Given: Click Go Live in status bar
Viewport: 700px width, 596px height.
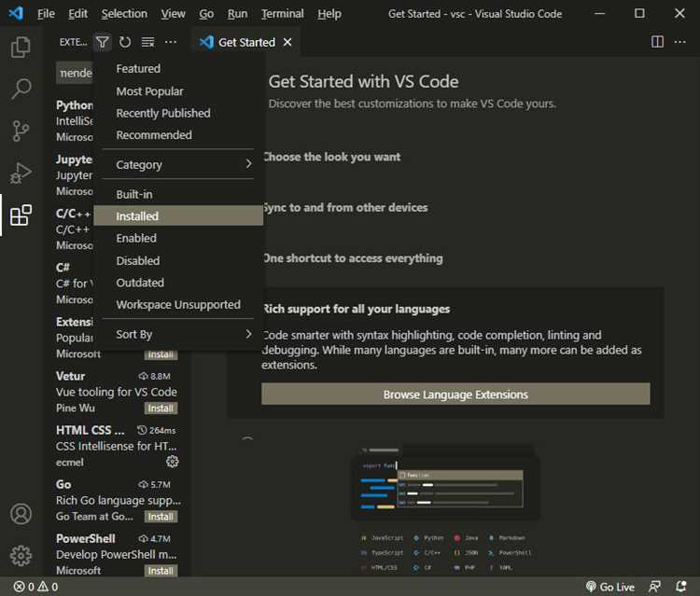Looking at the screenshot, I should (x=609, y=587).
